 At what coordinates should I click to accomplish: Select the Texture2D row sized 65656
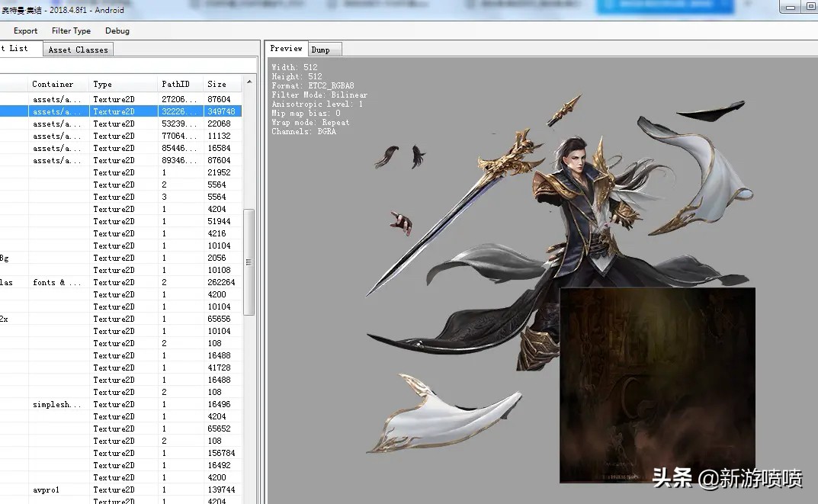(x=121, y=319)
